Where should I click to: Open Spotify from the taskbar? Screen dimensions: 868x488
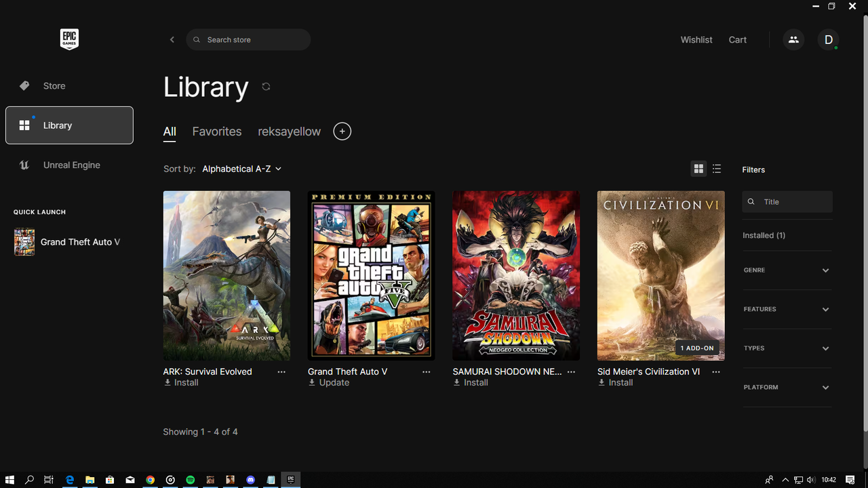coord(191,480)
